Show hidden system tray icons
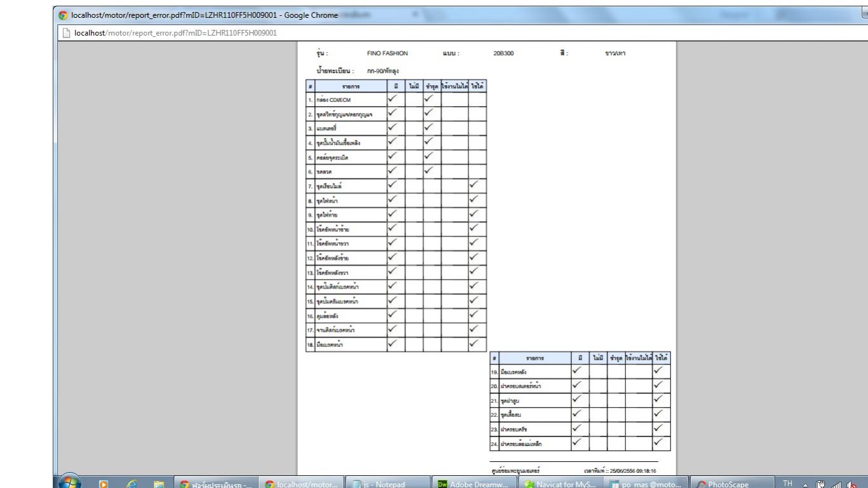 [x=806, y=484]
